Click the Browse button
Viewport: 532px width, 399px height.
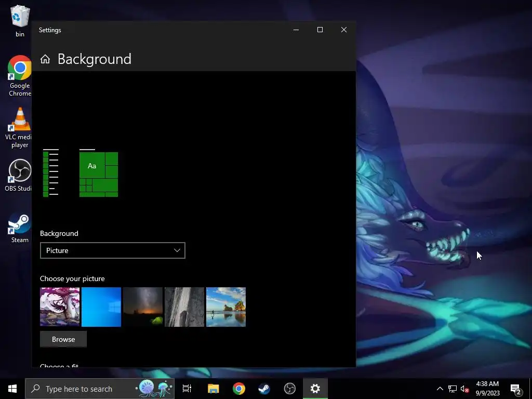(63, 339)
